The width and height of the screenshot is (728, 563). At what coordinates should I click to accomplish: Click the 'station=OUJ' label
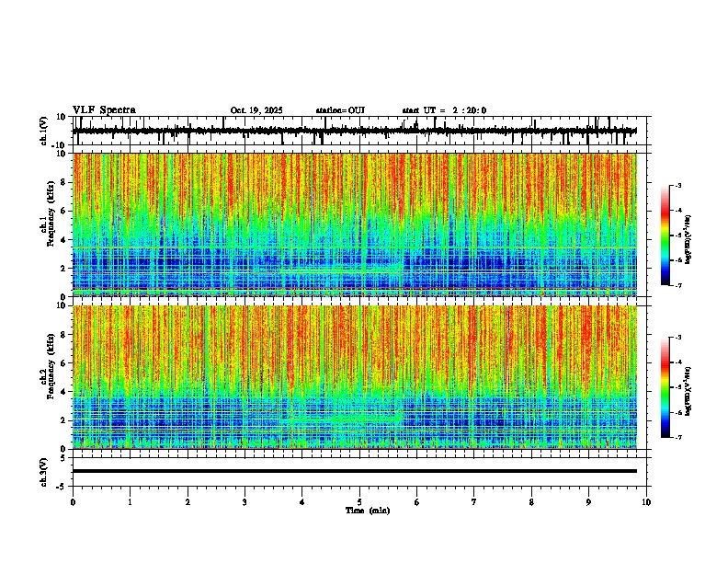click(340, 110)
